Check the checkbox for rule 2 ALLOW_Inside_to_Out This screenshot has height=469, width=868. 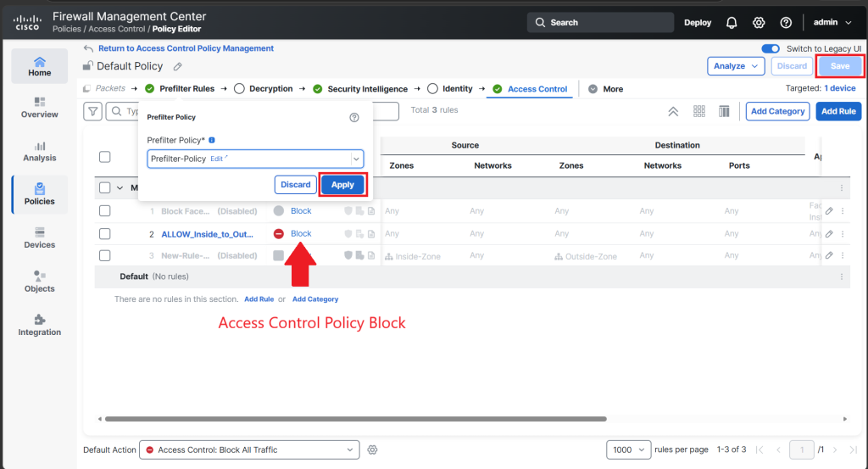pyautogui.click(x=104, y=234)
